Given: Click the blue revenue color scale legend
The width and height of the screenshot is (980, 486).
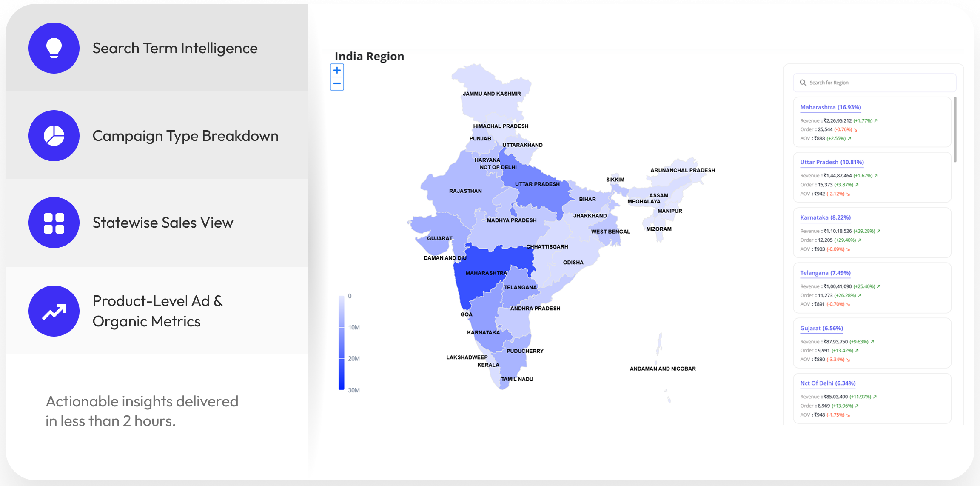Looking at the screenshot, I should (x=341, y=343).
